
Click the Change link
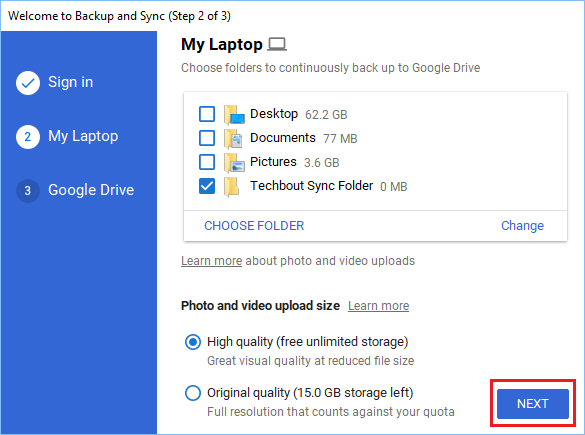[x=522, y=226]
